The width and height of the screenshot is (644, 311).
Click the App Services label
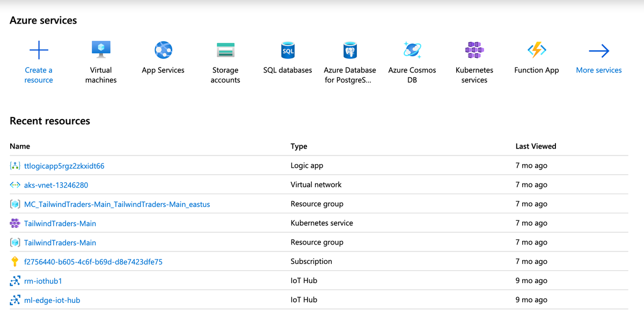click(x=163, y=70)
